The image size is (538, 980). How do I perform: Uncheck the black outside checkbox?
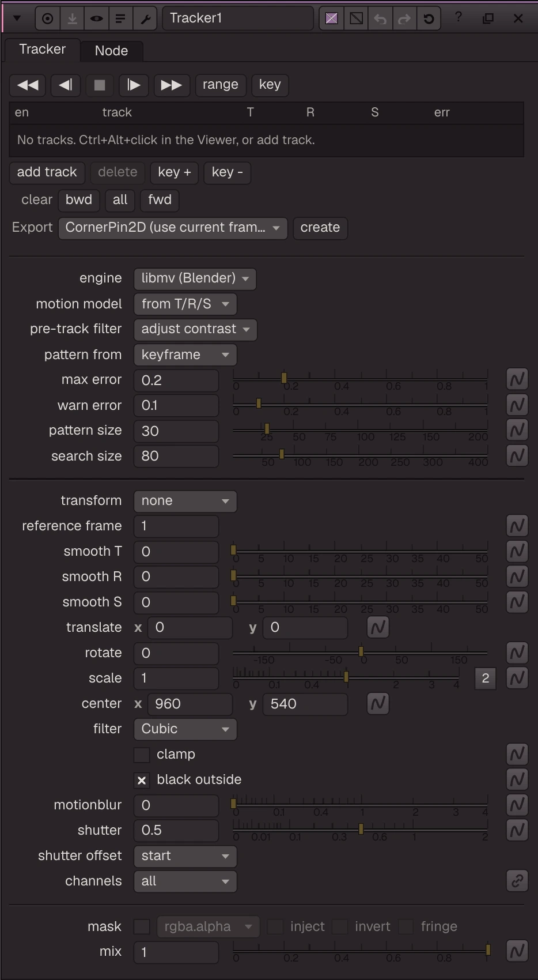[142, 781]
